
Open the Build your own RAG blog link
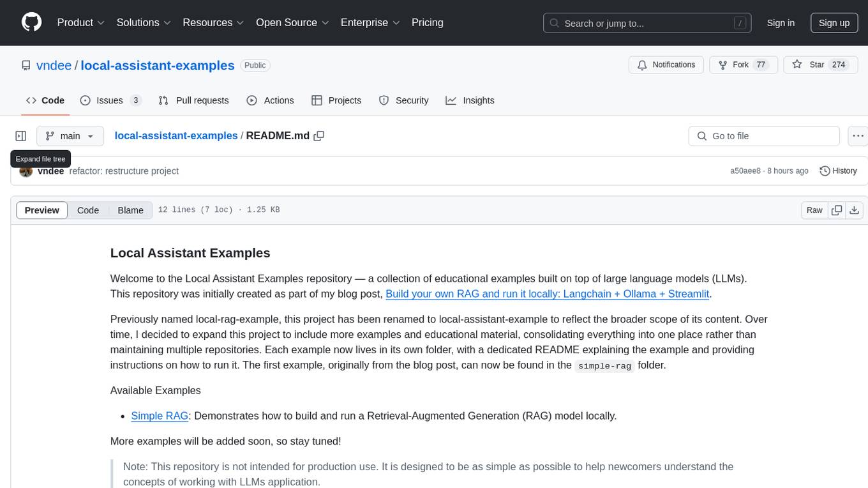[548, 294]
